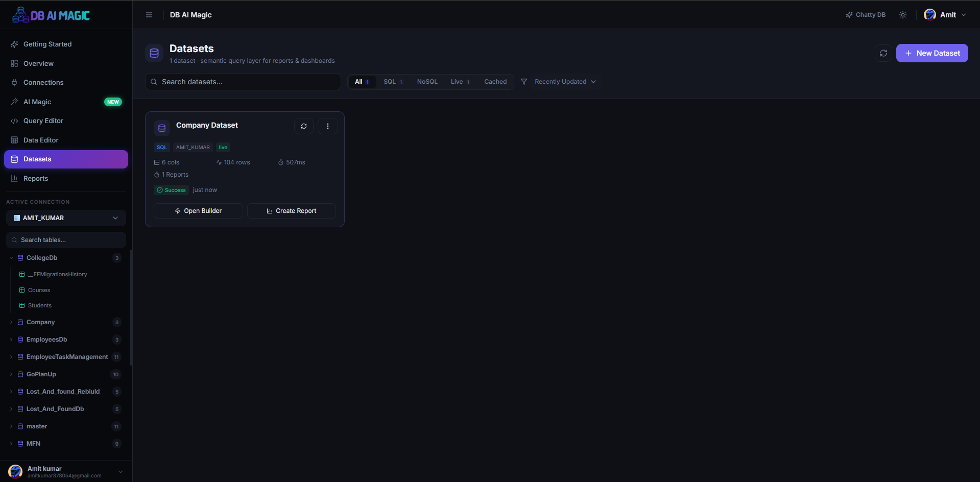
Task: Open the Query Editor
Action: (66, 121)
